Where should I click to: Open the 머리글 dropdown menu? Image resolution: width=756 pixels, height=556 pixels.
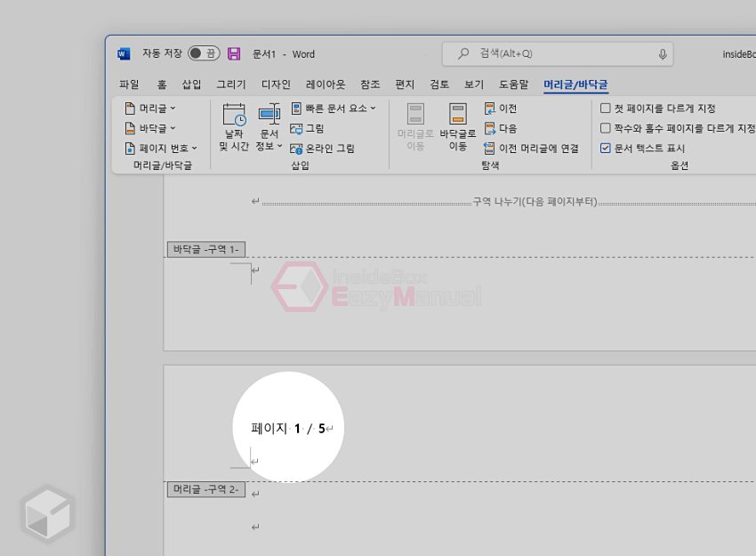click(148, 107)
